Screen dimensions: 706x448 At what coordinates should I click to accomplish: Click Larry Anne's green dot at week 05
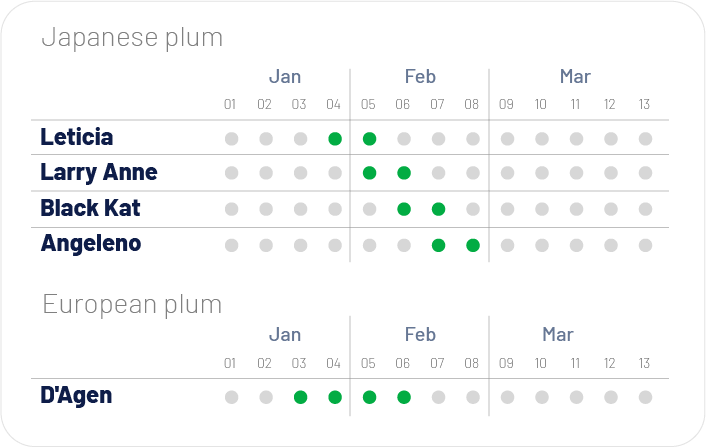tap(369, 173)
